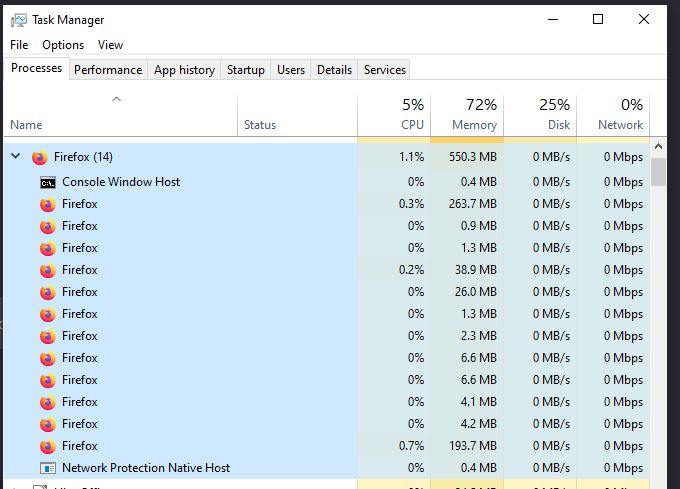Click Firefox icon in the 4.1 MB row
Viewport: 680px width, 489px height.
48,402
